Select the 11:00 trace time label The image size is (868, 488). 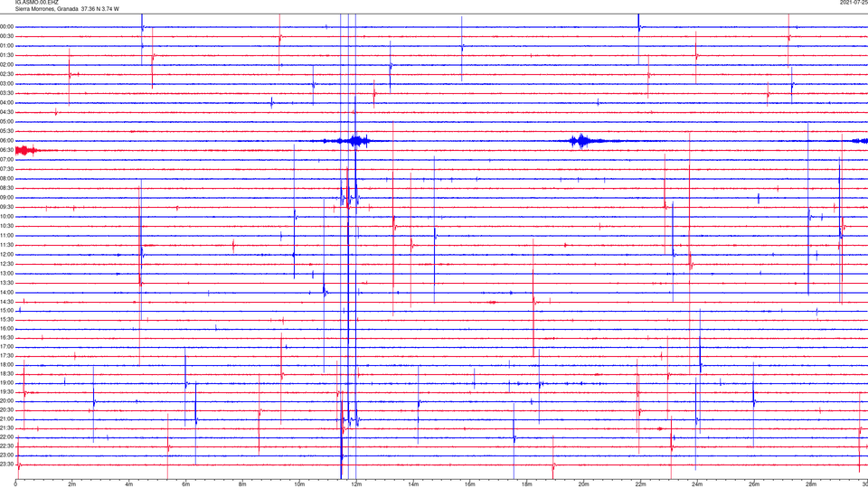click(x=7, y=236)
